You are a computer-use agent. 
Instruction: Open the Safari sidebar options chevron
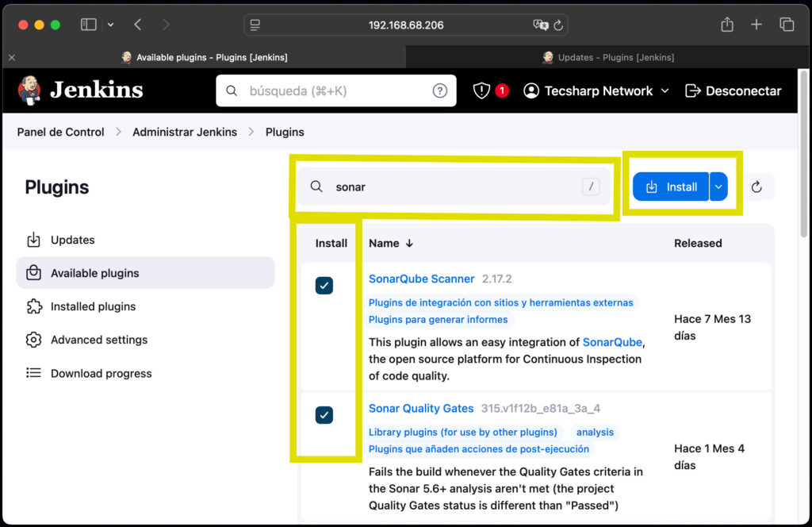tap(110, 25)
